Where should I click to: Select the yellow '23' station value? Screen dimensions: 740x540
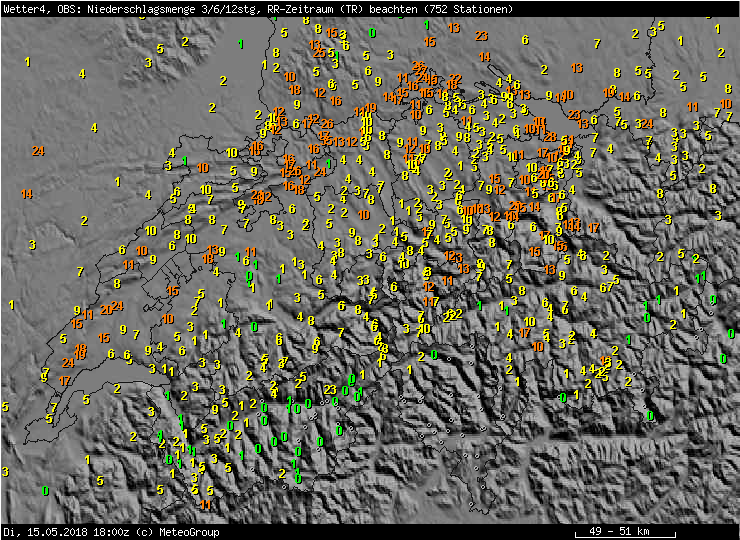(x=330, y=389)
